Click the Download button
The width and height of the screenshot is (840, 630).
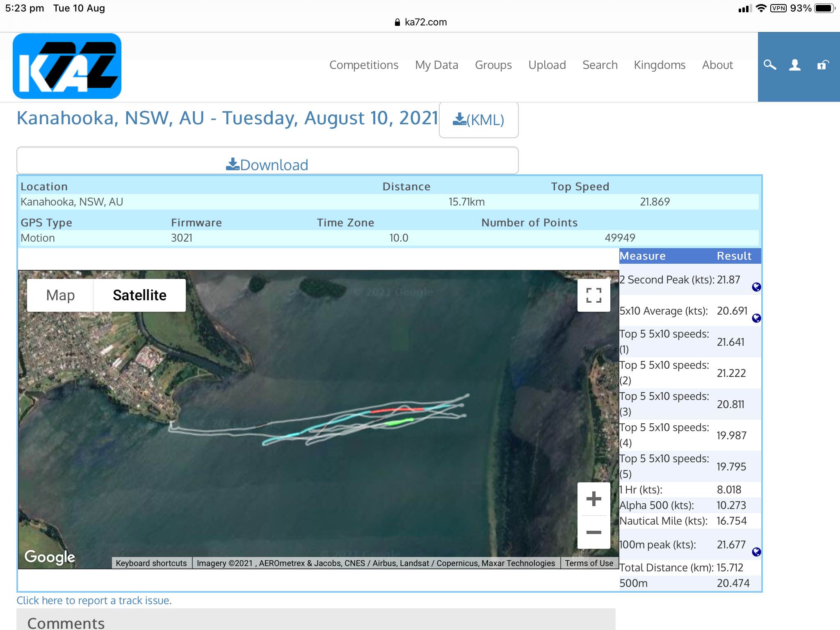(x=267, y=164)
